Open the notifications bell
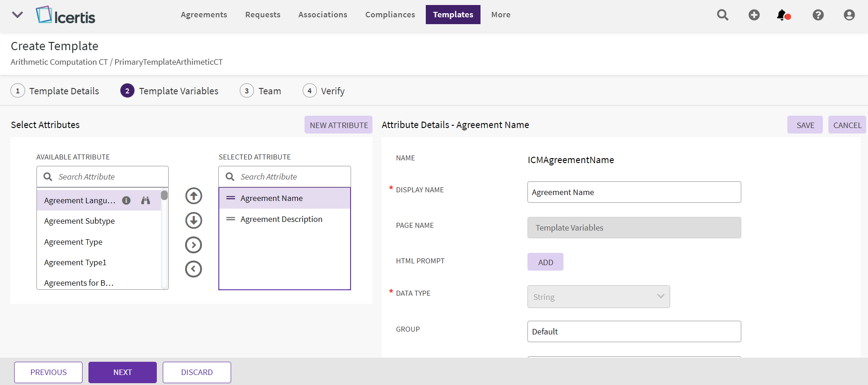The image size is (868, 385). [x=782, y=15]
